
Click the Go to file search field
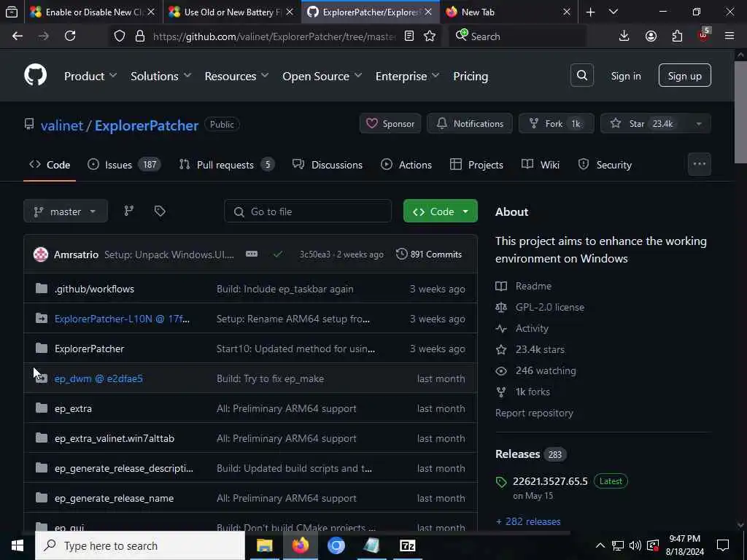coord(308,211)
